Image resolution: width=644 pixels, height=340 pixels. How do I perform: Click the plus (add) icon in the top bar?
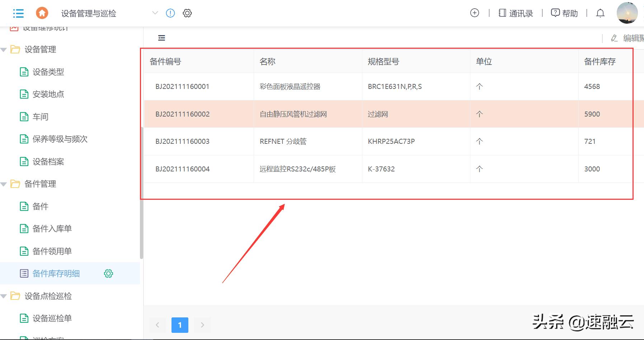pyautogui.click(x=474, y=13)
